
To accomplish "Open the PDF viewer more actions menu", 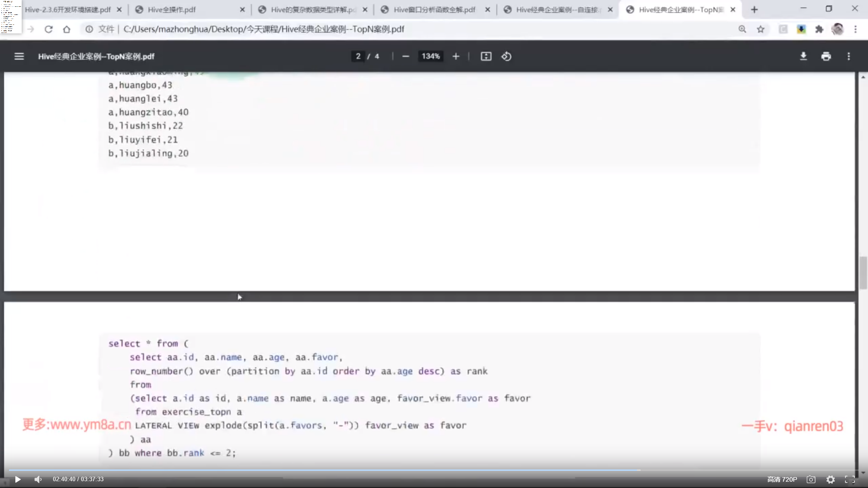I will [849, 56].
